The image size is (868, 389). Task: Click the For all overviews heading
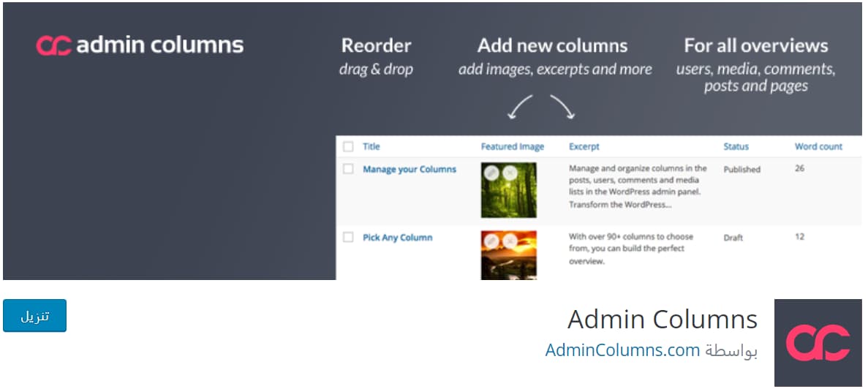pos(756,45)
